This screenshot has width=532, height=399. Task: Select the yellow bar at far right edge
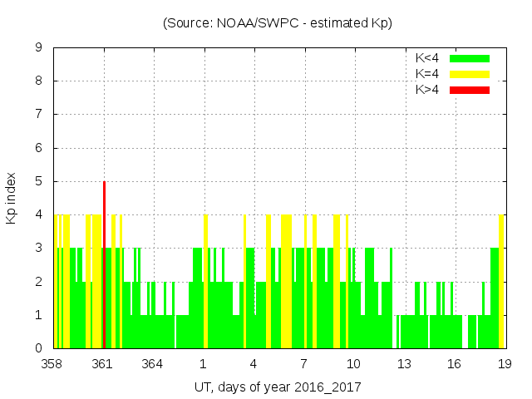coord(501,281)
